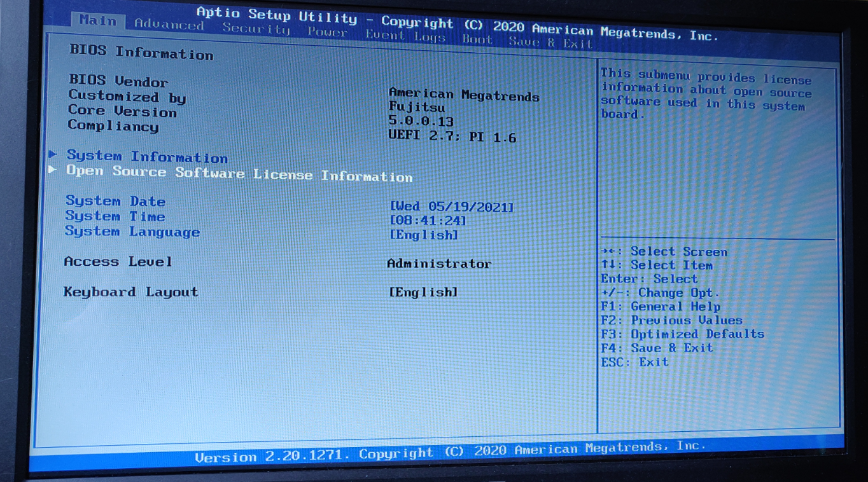Click the Version 2.20.1271 footer text
868x482 pixels.
tap(272, 457)
